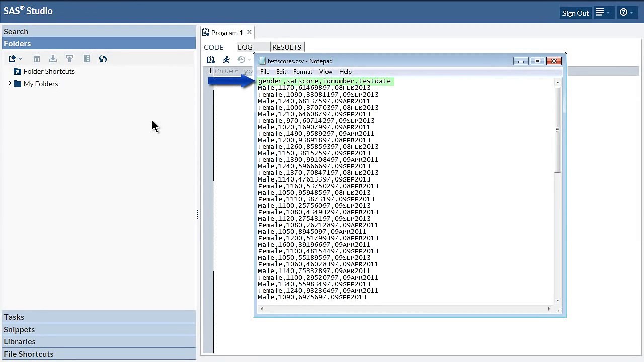Open Notepad Format menu

coord(302,72)
